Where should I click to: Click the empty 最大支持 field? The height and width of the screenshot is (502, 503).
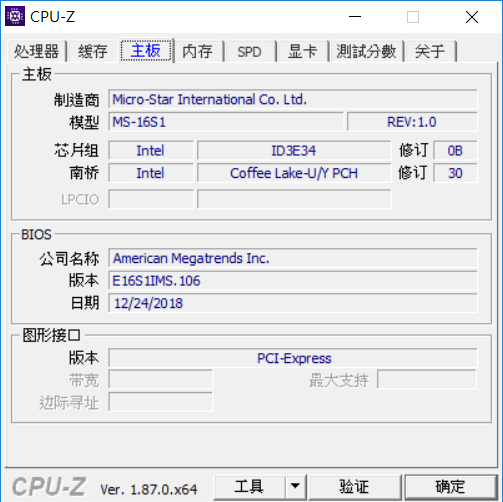click(x=427, y=380)
